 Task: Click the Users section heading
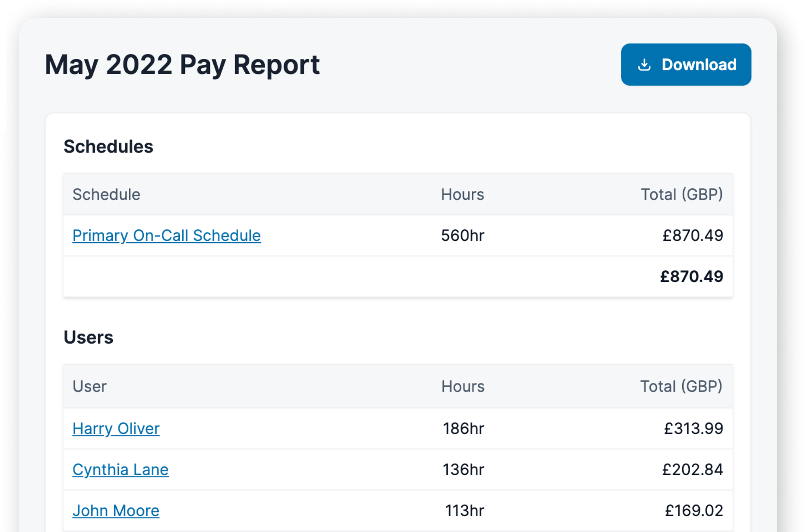point(88,337)
